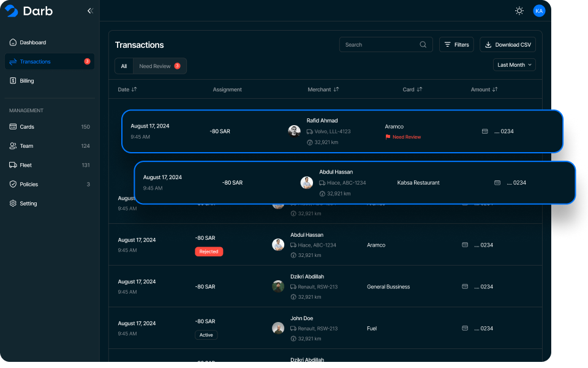588x368 pixels.
Task: Toggle light mode with the sun icon
Action: [x=519, y=11]
